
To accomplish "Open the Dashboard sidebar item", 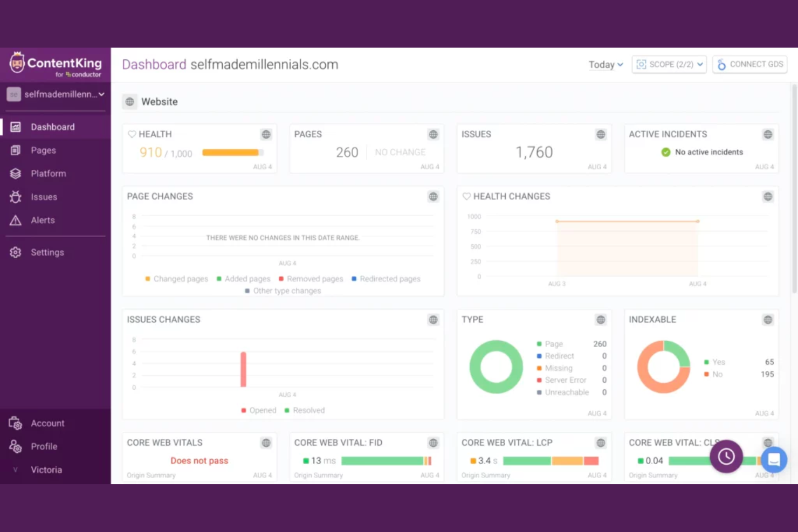I will coord(55,127).
